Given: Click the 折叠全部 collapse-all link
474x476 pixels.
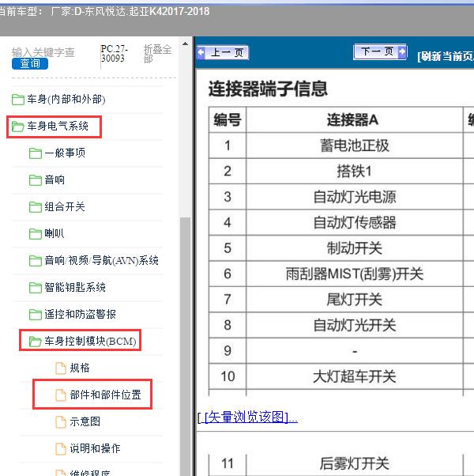Looking at the screenshot, I should [x=157, y=54].
